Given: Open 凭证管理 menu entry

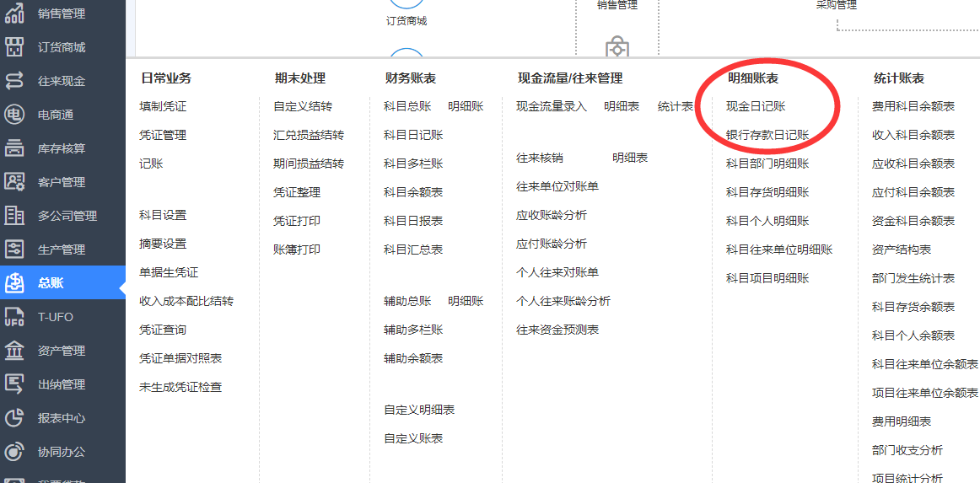Looking at the screenshot, I should coord(163,135).
